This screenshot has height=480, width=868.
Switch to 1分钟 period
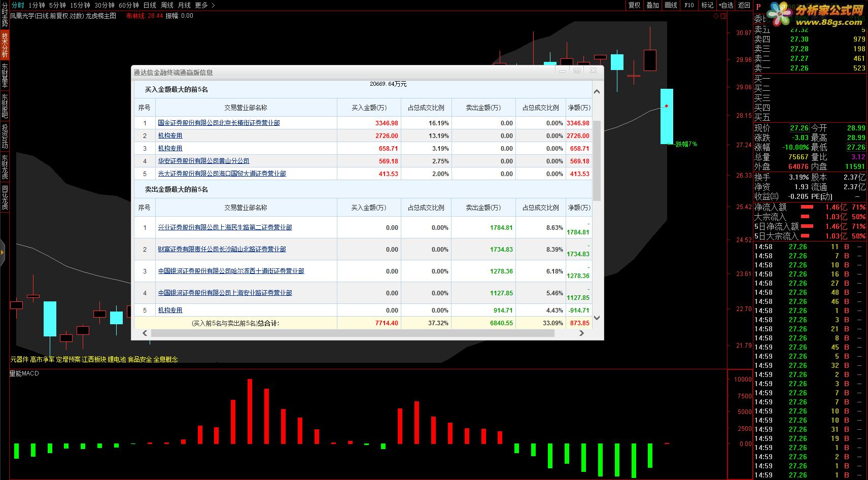click(x=37, y=5)
